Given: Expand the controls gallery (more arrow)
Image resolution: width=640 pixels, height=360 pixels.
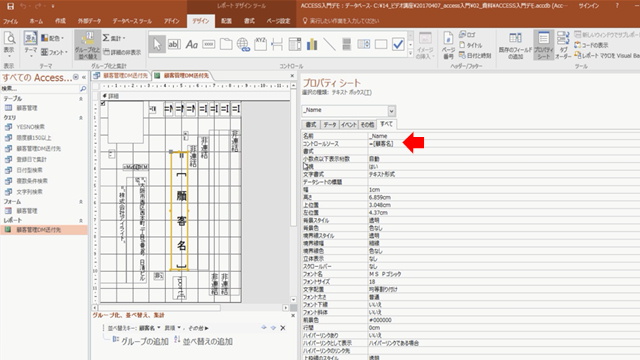Looking at the screenshot, I should point(410,53).
